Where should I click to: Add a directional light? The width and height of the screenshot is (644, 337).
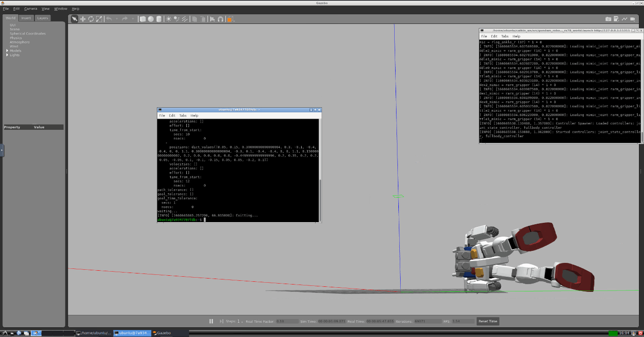click(x=185, y=19)
